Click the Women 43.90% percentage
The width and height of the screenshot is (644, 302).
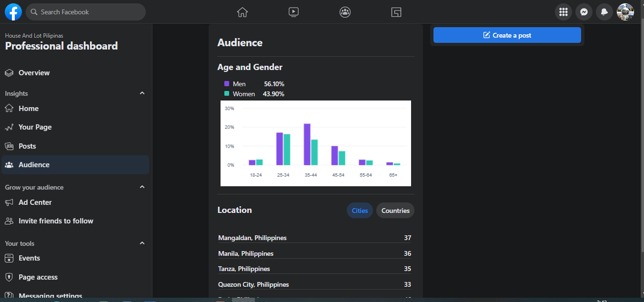273,94
